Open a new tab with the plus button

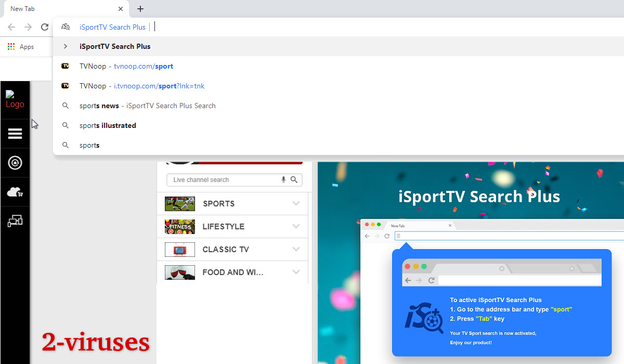140,9
